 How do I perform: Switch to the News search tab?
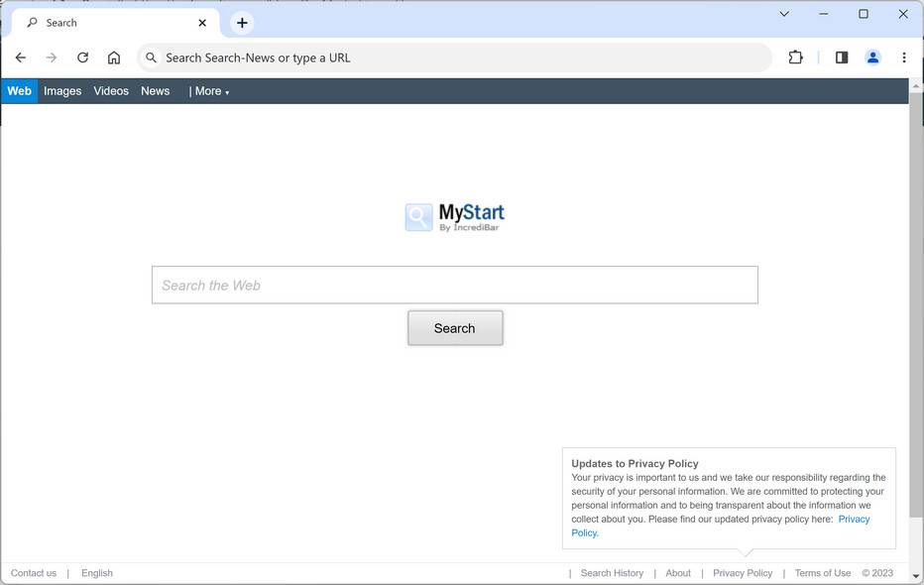pyautogui.click(x=155, y=90)
